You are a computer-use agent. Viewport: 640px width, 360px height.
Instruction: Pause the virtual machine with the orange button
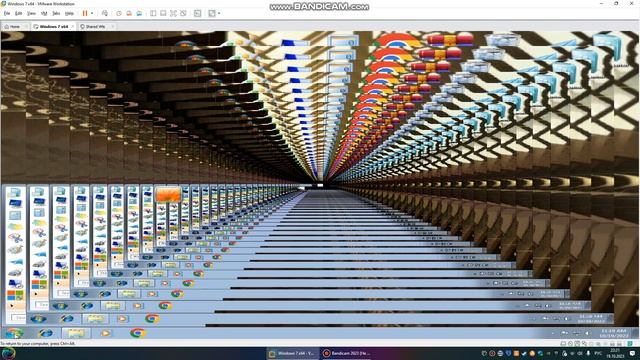(x=85, y=13)
